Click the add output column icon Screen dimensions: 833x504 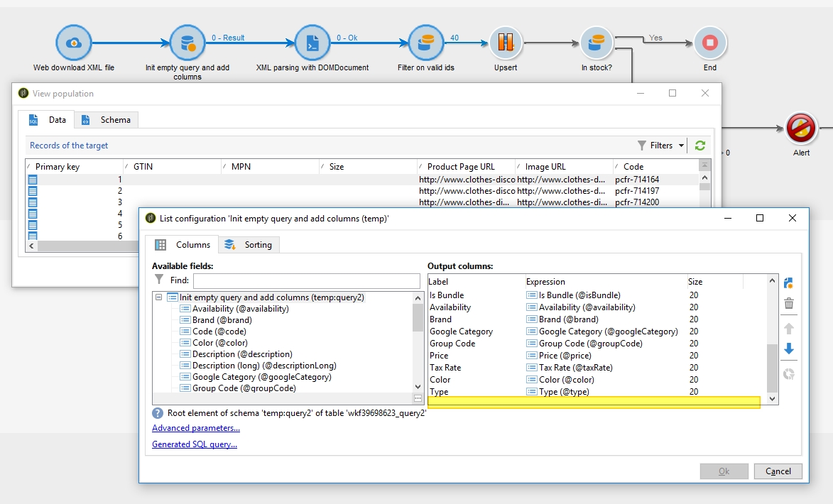click(x=788, y=283)
